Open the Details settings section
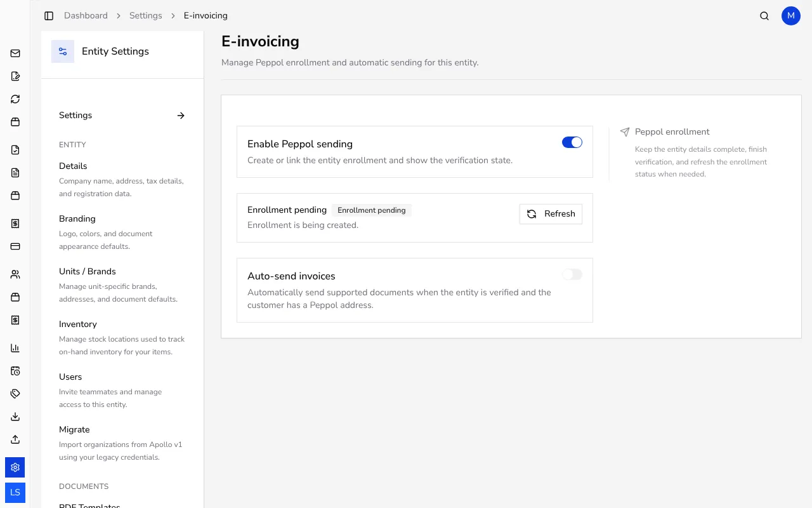Viewport: 812px width, 508px height. tap(122, 179)
